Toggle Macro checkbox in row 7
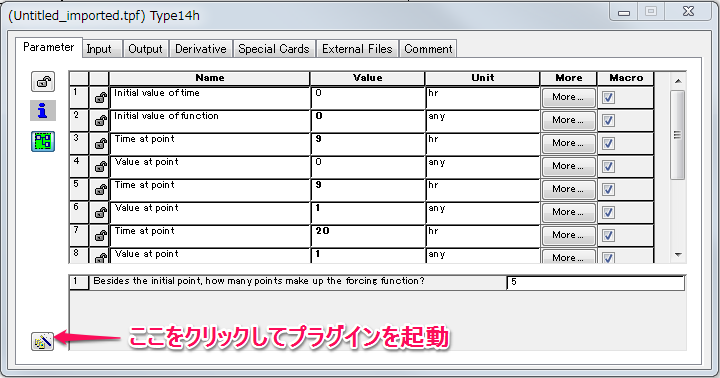This screenshot has height=378, width=720. tap(608, 235)
